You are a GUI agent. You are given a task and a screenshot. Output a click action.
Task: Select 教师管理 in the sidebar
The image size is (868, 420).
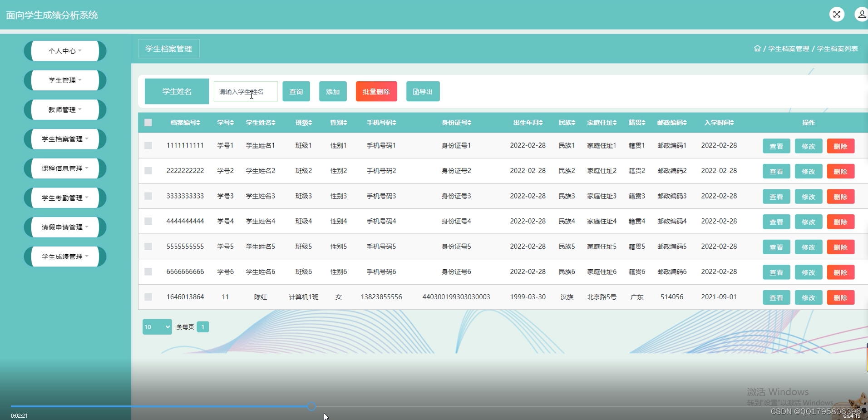pos(64,109)
